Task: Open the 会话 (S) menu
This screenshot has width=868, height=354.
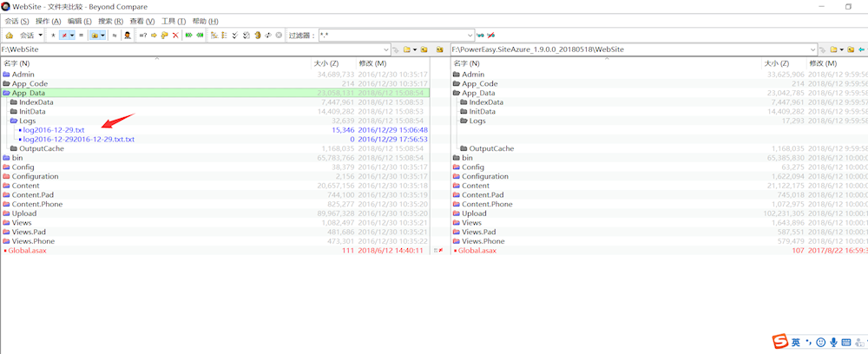Action: pos(16,21)
